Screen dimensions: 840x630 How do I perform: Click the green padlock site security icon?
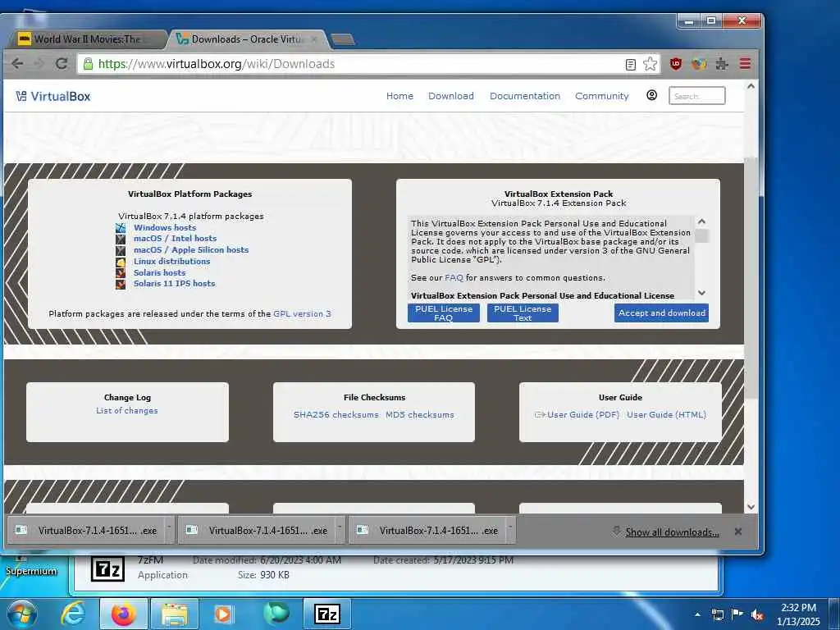(x=88, y=64)
